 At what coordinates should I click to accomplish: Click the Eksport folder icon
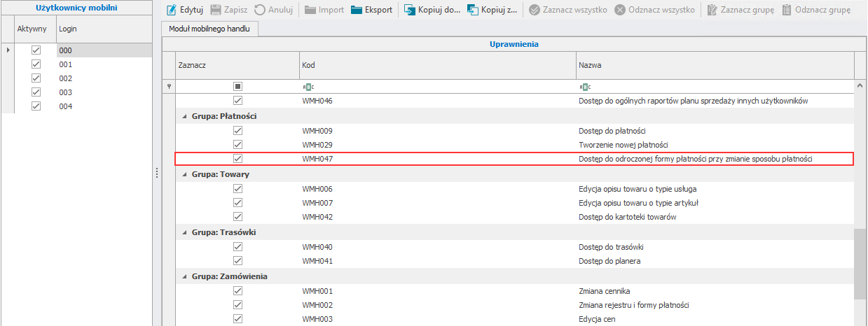[357, 10]
